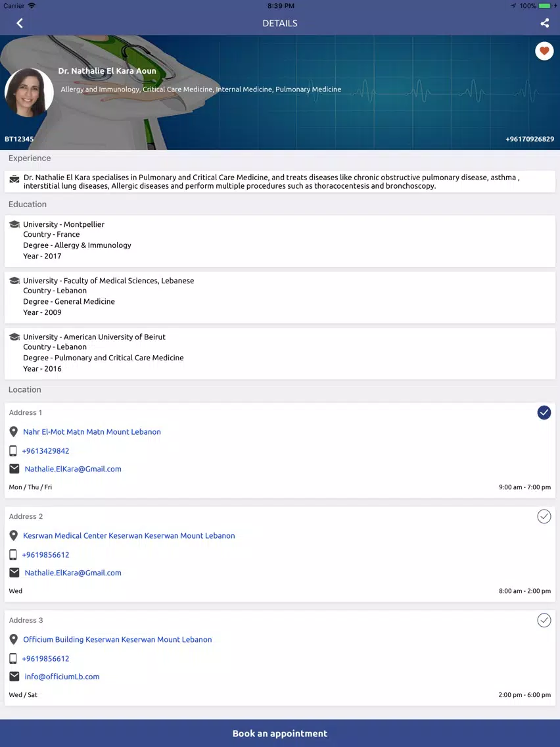Tap the Mon / Thu / Fri schedule
This screenshot has width=560, height=747.
tap(30, 487)
